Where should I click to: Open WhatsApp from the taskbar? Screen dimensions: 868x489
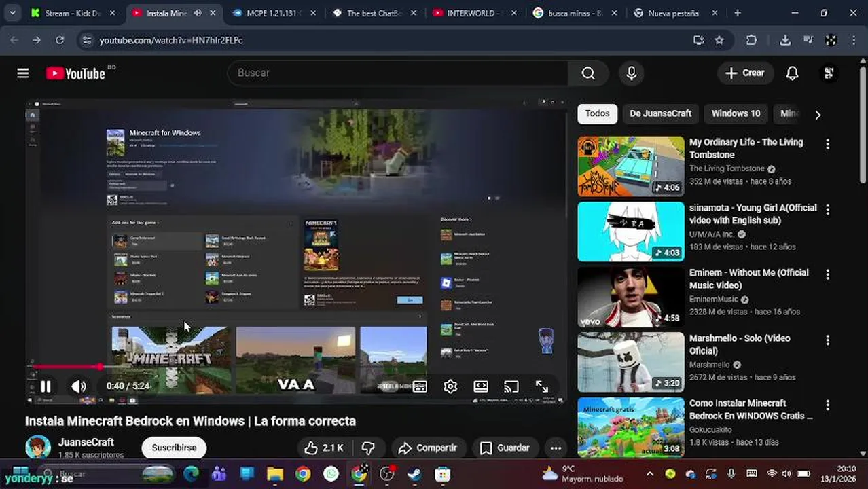[x=331, y=474]
